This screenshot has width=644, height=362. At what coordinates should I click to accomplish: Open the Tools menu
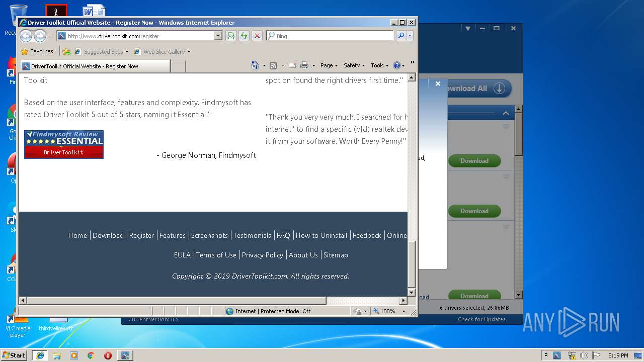pyautogui.click(x=380, y=65)
